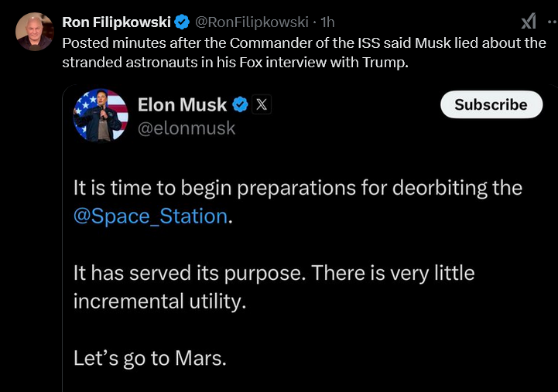The width and height of the screenshot is (558, 392).
Task: Click the X affiliation badge beside Elon Musk
Action: [x=262, y=104]
